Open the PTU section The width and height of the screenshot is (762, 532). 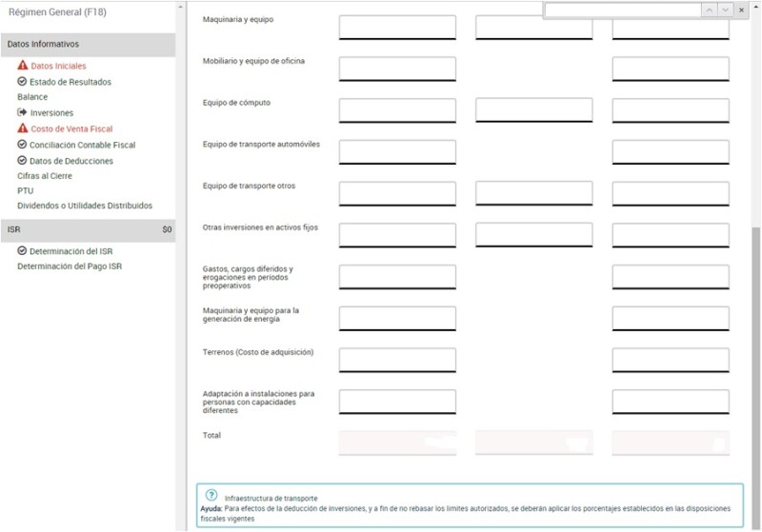point(26,190)
